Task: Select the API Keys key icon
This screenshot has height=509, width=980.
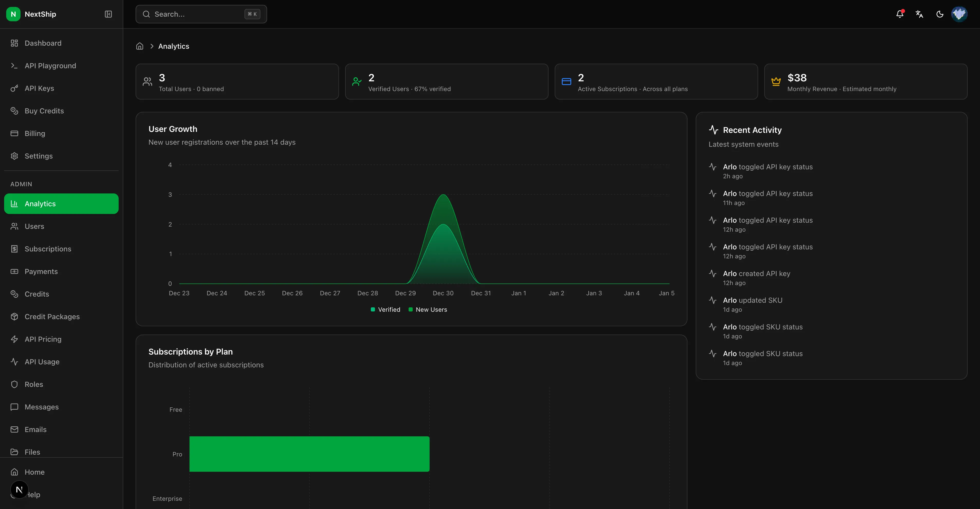Action: coord(14,88)
